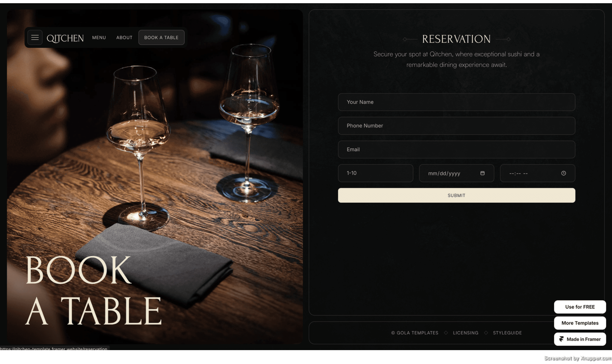The width and height of the screenshot is (612, 364).
Task: Click the Framer logo icon
Action: (x=561, y=339)
